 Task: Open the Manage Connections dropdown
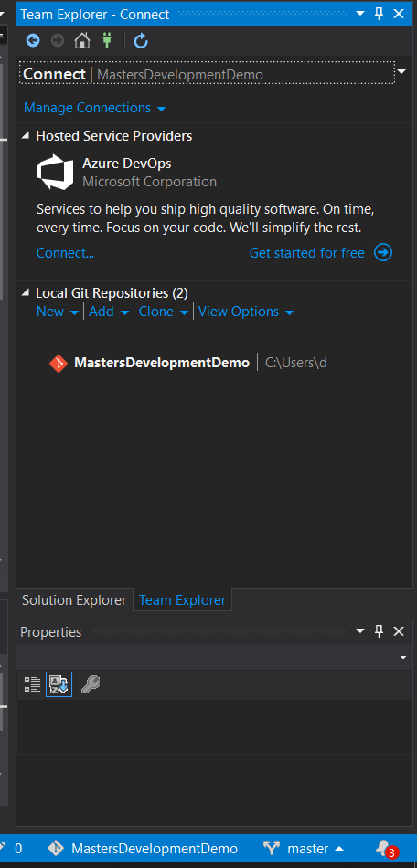pos(95,108)
